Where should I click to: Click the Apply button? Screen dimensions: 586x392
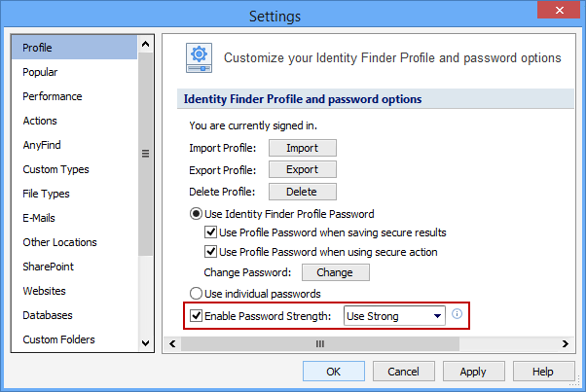click(x=473, y=372)
